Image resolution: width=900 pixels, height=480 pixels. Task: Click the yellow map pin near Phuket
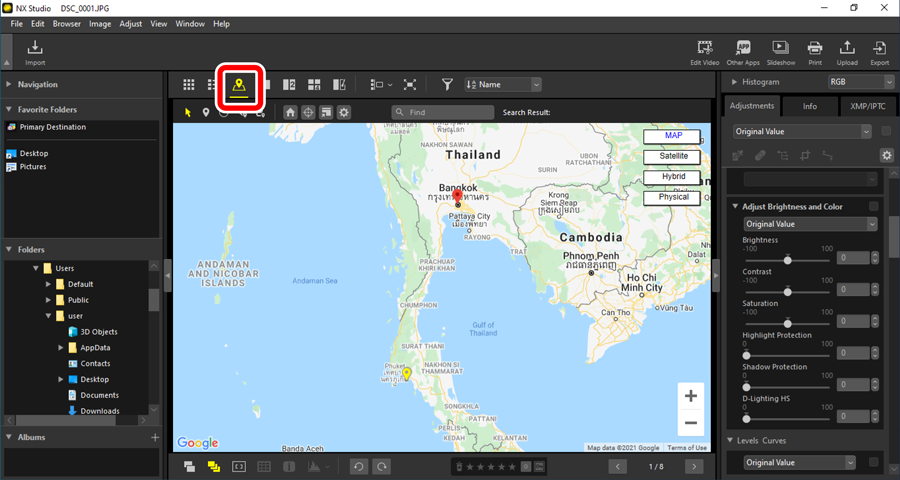click(406, 374)
